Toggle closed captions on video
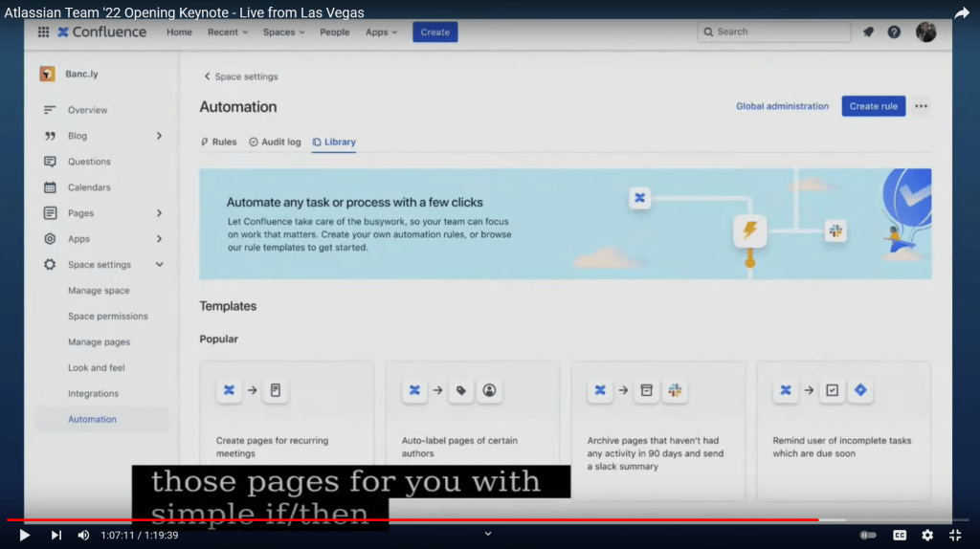 coord(900,536)
